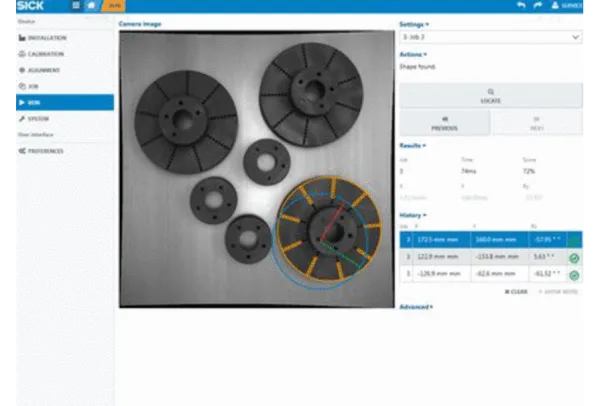Go to the Home icon in the header
The height and width of the screenshot is (406, 600).
pyautogui.click(x=91, y=5)
